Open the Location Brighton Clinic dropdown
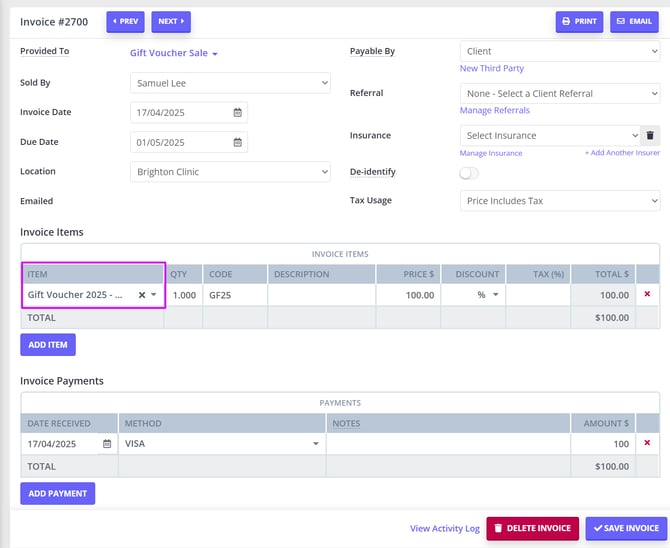The width and height of the screenshot is (670, 548). pyautogui.click(x=229, y=172)
